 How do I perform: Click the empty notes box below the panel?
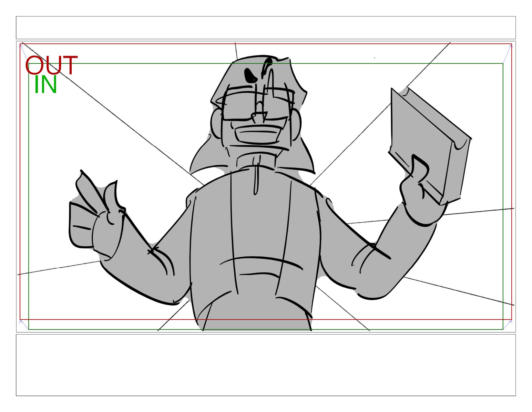266,365
